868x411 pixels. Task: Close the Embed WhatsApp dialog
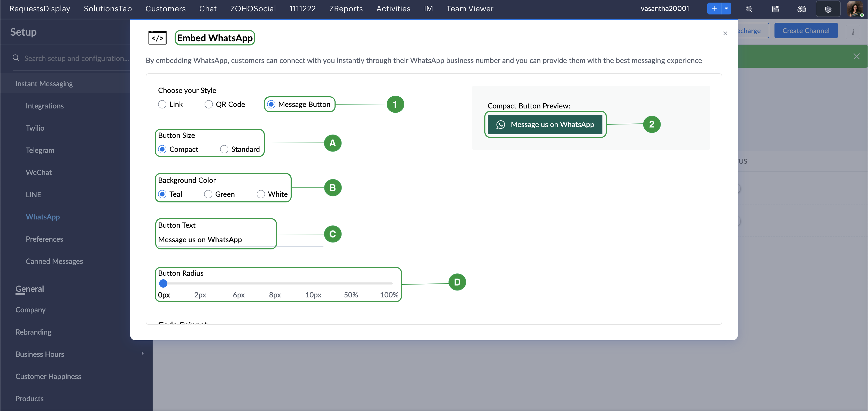[725, 33]
